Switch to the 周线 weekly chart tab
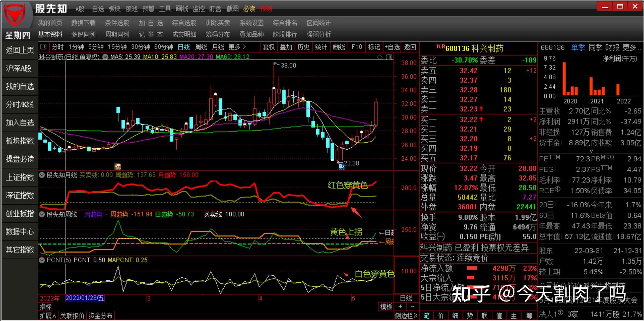The height and width of the screenshot is (321, 644). [x=201, y=47]
